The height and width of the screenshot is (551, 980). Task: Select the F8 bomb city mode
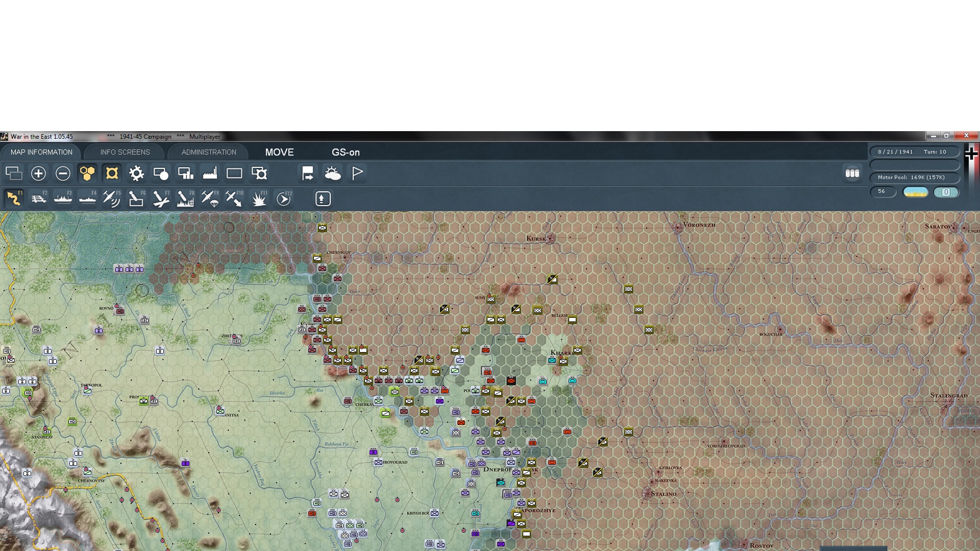[x=185, y=198]
